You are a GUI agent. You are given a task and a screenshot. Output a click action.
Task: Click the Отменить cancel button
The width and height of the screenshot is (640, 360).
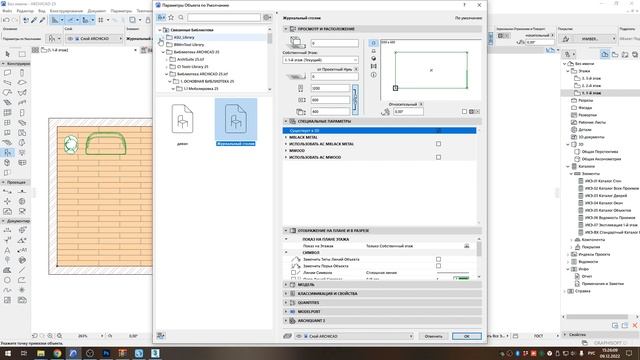433,336
